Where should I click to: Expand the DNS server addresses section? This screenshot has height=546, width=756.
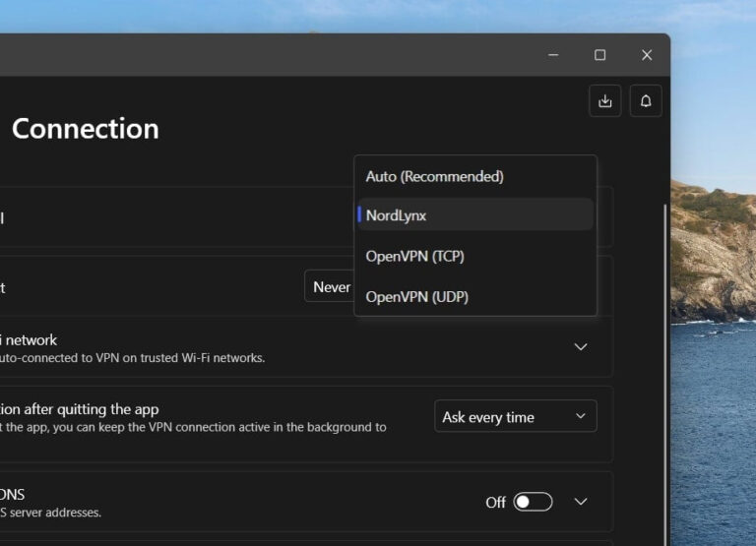(581, 502)
